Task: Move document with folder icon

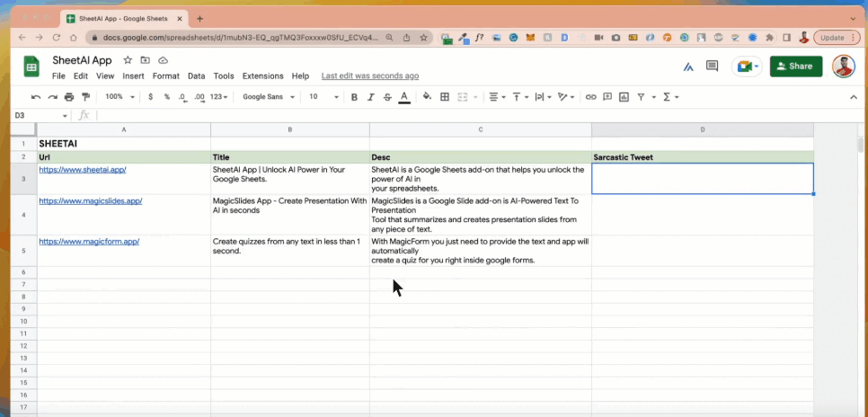Action: click(145, 60)
